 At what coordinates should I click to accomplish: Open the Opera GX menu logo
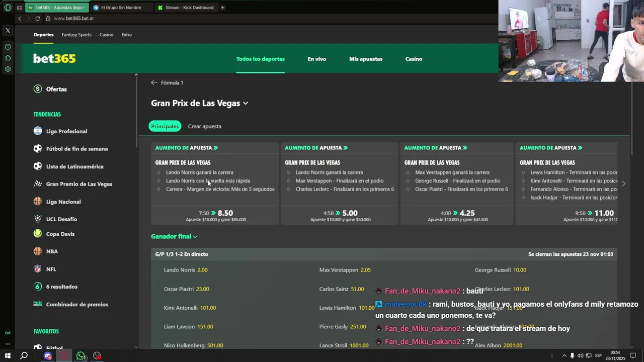pos(8,8)
